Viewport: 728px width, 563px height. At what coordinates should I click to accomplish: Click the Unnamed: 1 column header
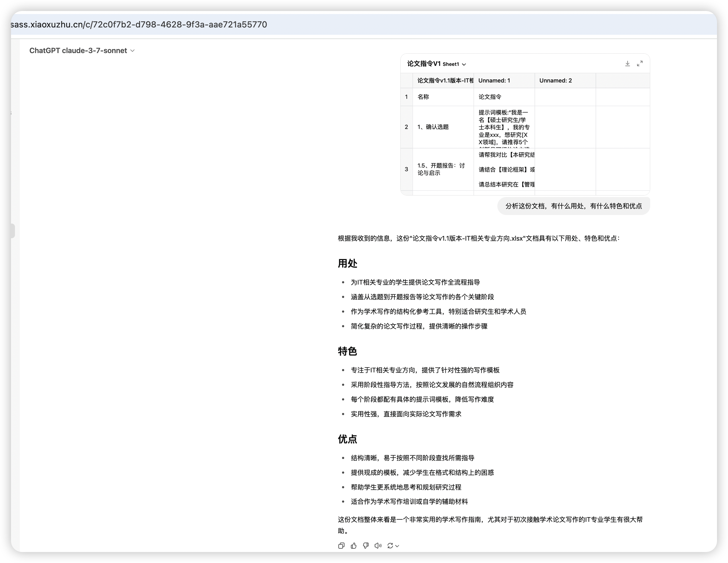(x=494, y=81)
